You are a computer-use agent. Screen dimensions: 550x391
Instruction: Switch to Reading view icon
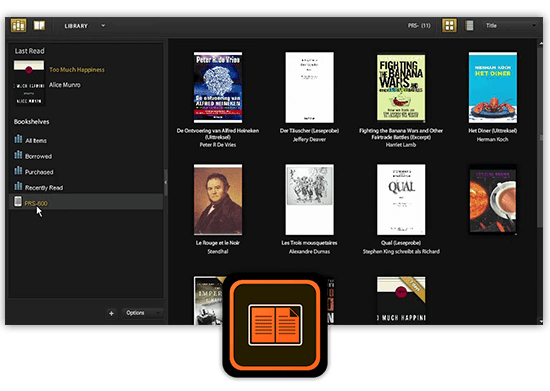[x=39, y=26]
